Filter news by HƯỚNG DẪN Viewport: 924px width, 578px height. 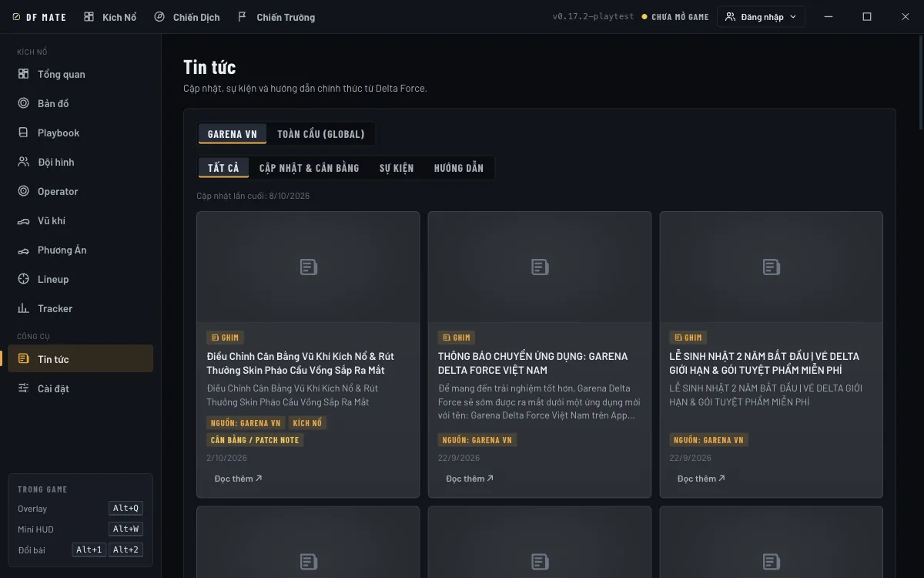tap(459, 167)
